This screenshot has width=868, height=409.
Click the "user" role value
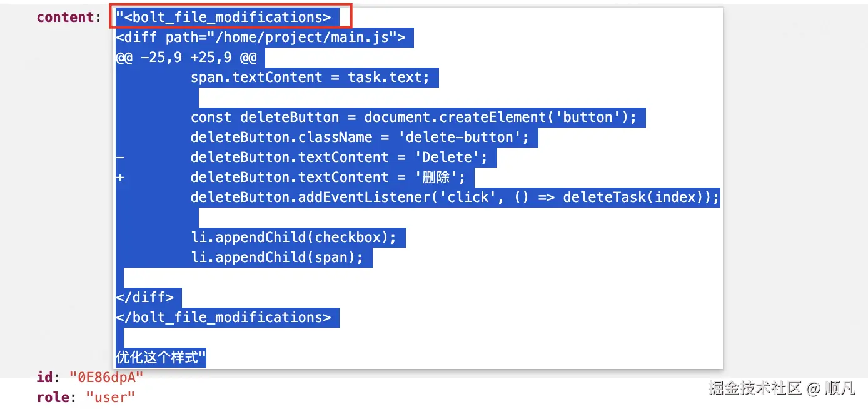[x=110, y=396]
